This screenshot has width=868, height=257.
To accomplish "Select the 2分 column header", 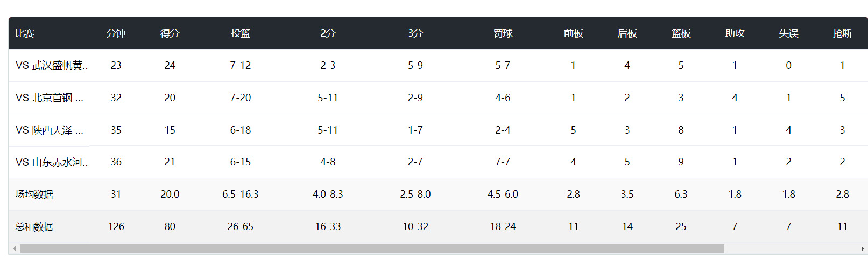I will click(x=328, y=33).
